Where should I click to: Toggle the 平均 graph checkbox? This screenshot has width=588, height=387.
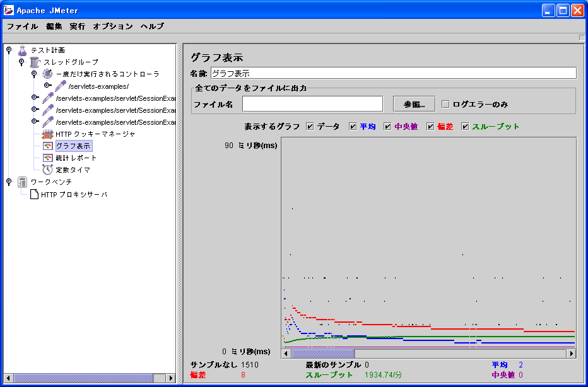(x=353, y=127)
